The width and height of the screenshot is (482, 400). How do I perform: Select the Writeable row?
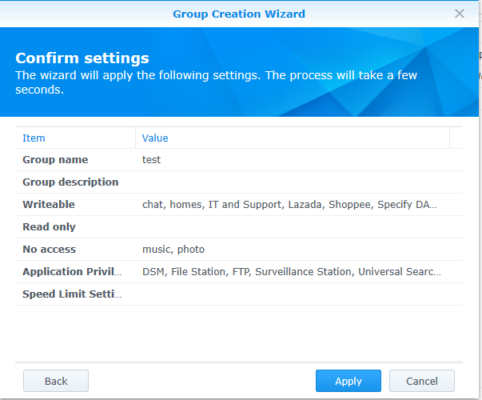click(239, 204)
